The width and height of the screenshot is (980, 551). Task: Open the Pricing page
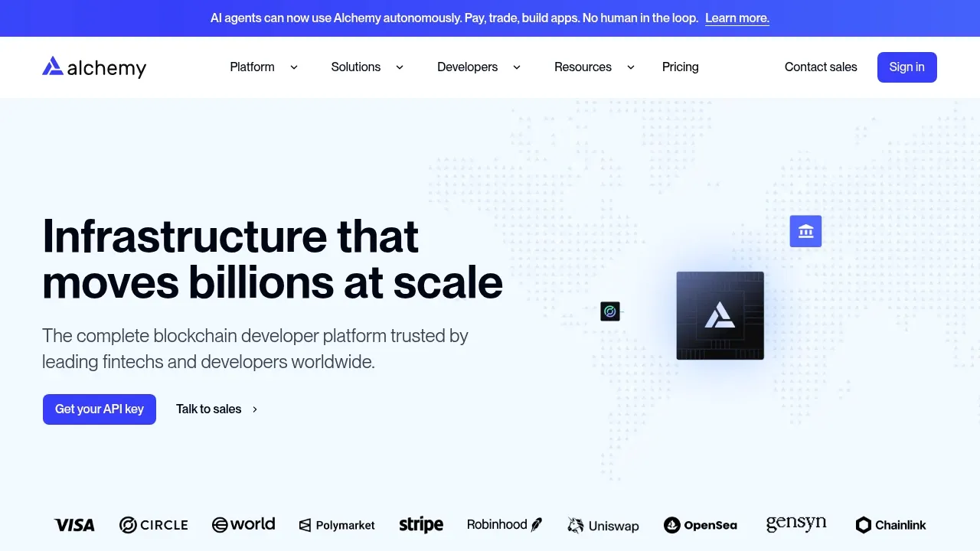pos(680,67)
